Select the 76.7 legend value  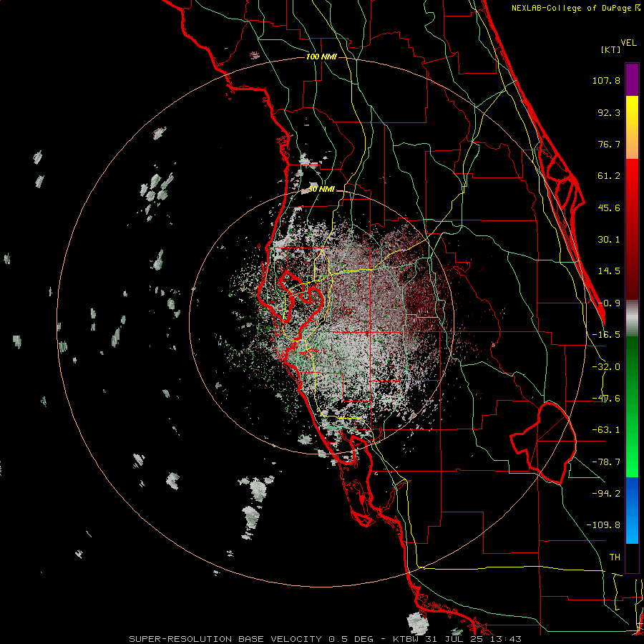[x=609, y=144]
